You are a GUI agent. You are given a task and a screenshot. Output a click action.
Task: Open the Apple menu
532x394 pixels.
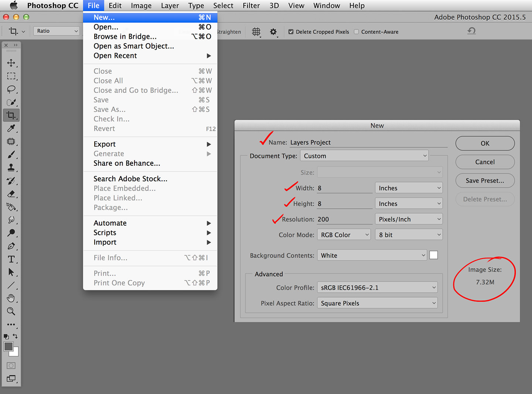tap(14, 5)
